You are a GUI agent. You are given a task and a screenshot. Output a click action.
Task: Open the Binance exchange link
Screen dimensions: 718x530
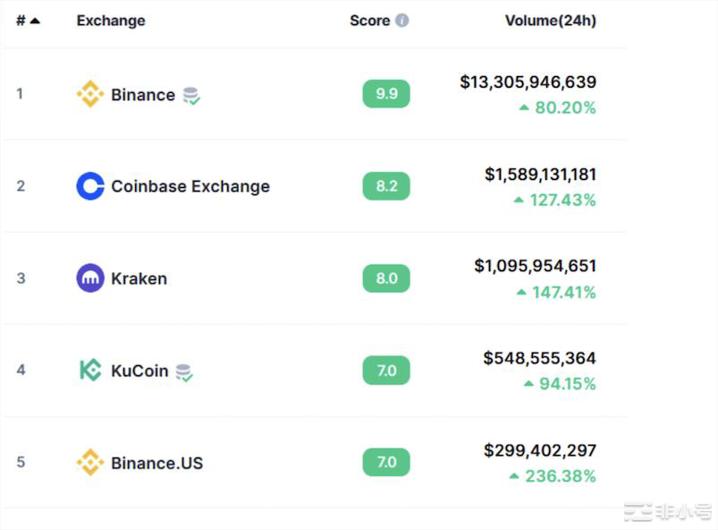pyautogui.click(x=143, y=95)
